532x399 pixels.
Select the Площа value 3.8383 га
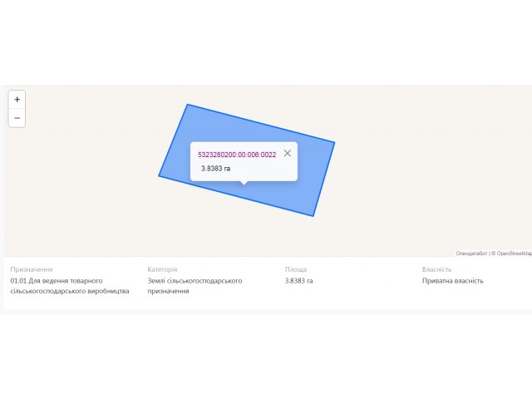pyautogui.click(x=299, y=281)
